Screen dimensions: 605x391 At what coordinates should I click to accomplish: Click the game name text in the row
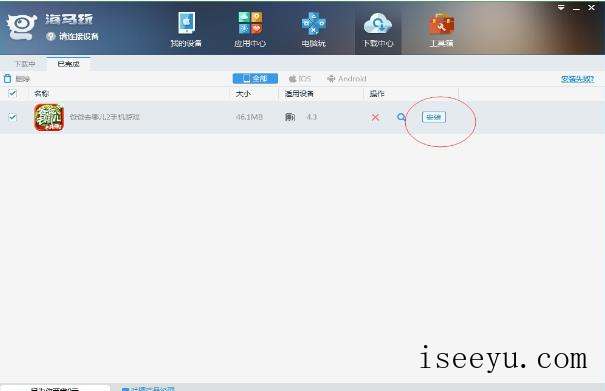tap(105, 117)
